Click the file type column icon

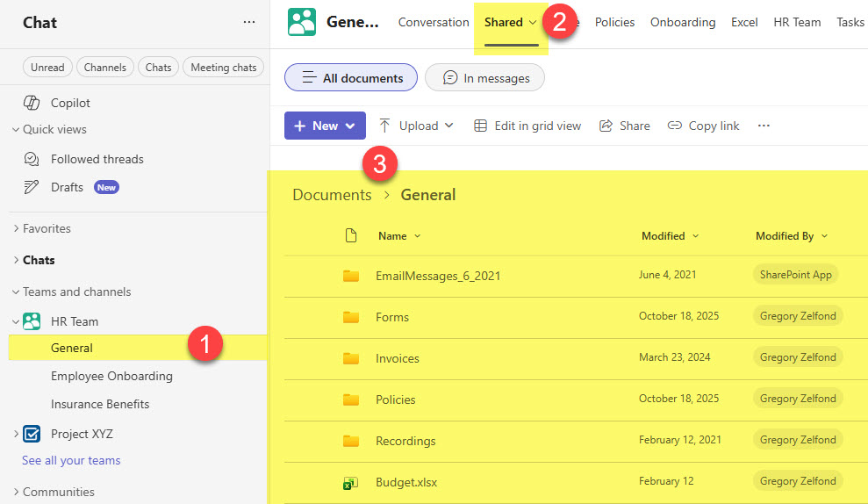(350, 236)
